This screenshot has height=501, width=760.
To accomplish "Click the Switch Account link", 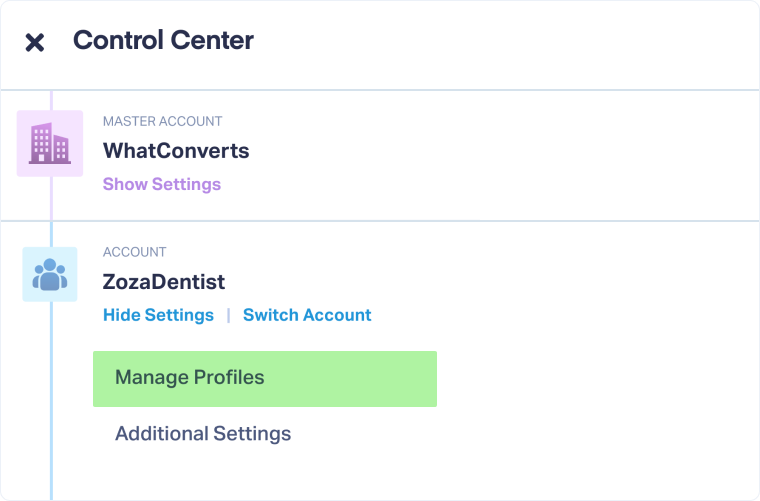I will click(x=307, y=315).
